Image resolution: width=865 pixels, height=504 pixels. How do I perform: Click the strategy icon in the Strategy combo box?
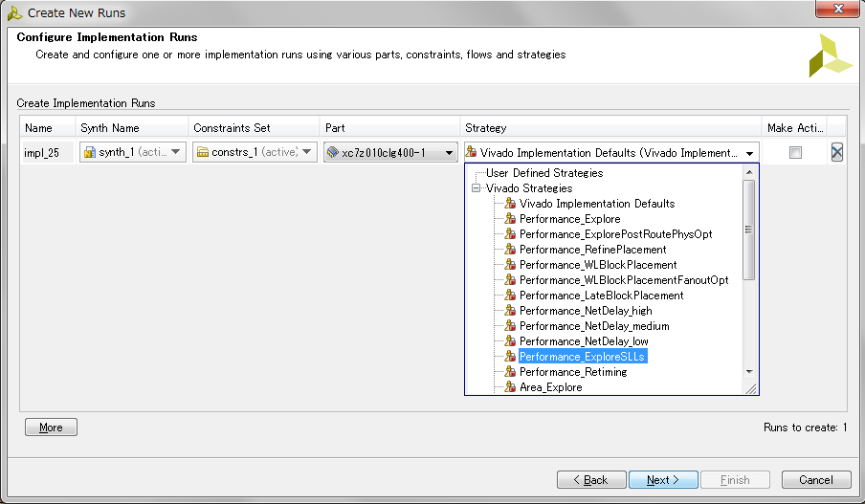(x=471, y=152)
